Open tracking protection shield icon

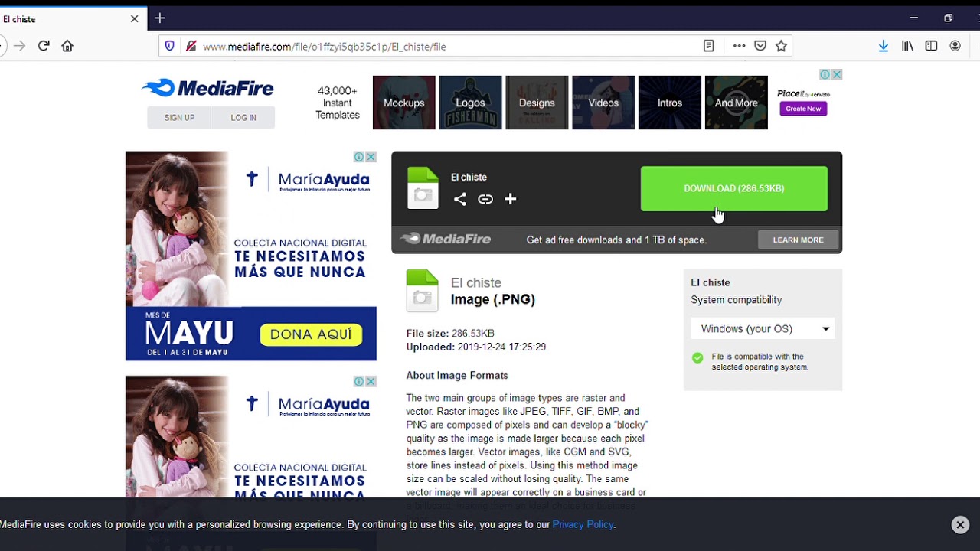[x=170, y=46]
